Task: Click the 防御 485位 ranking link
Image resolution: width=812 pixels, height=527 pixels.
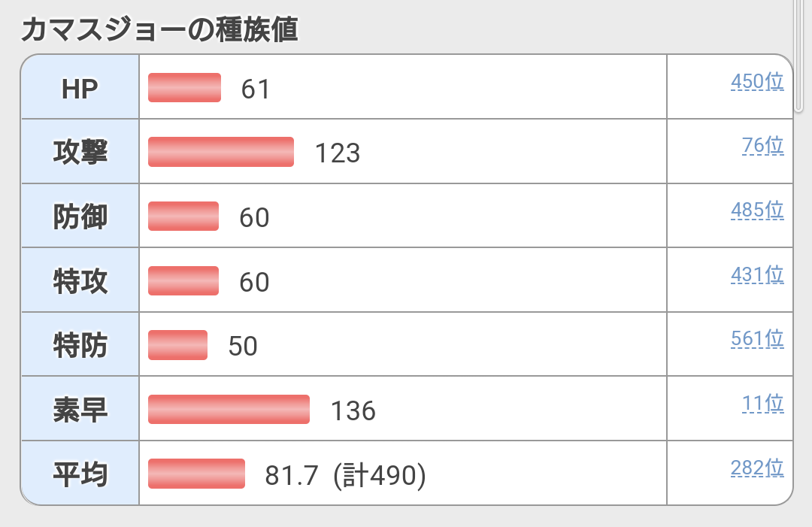Action: click(x=756, y=210)
